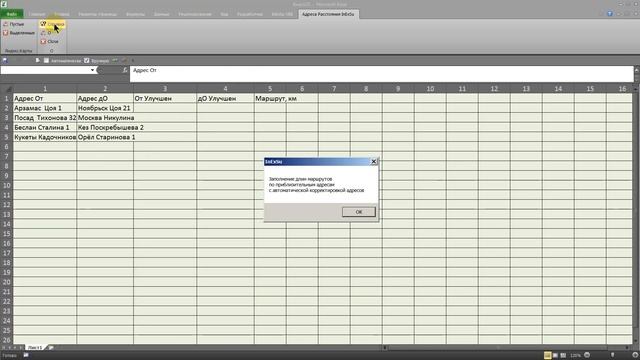Click the macro record icon in status bar
This screenshot has width=640, height=360.
tap(26, 356)
